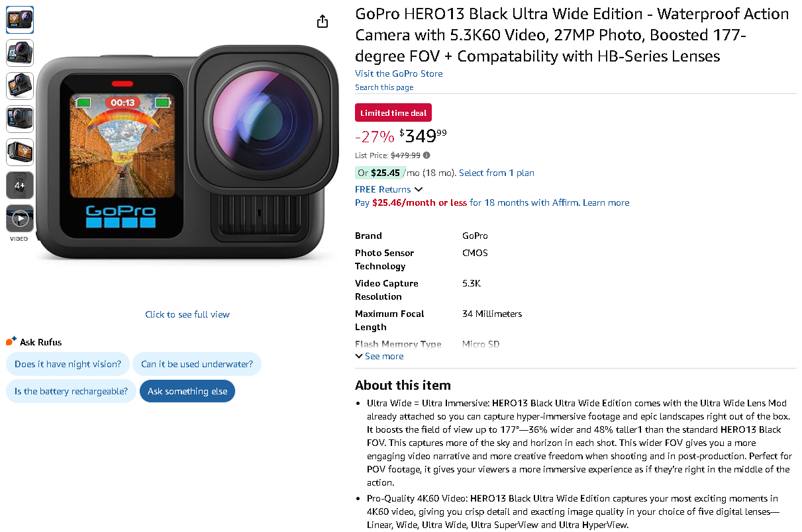Click Search this page link
Image resolution: width=802 pixels, height=532 pixels.
(x=384, y=87)
